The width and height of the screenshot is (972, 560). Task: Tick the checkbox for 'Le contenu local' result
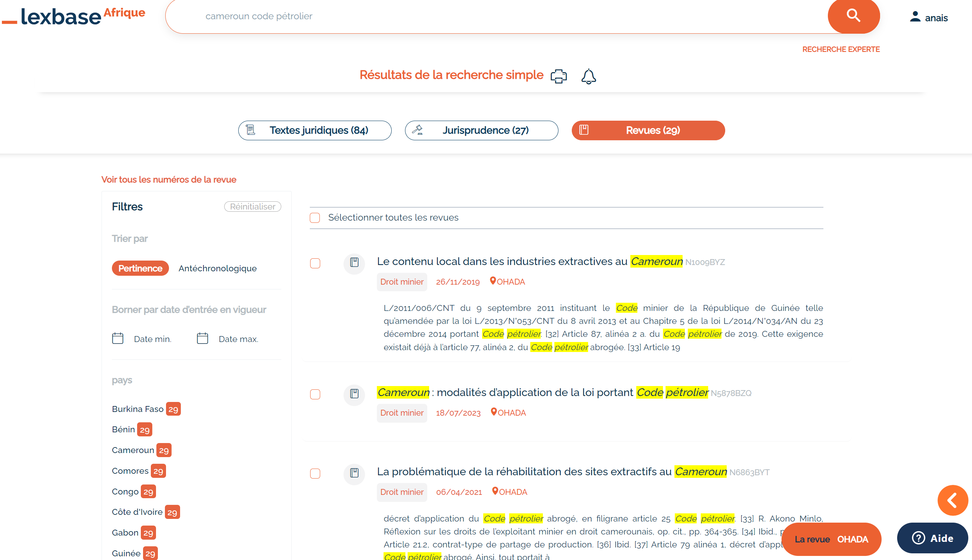(x=315, y=264)
